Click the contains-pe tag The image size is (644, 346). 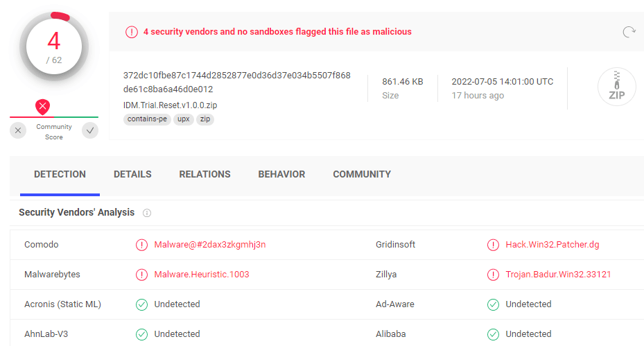pos(147,119)
